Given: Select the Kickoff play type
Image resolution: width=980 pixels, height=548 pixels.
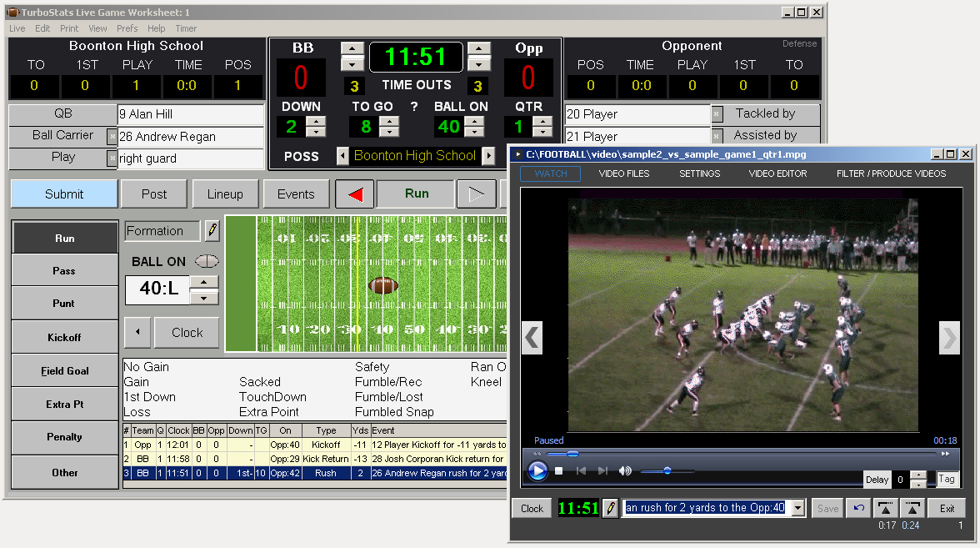Looking at the screenshot, I should point(64,337).
